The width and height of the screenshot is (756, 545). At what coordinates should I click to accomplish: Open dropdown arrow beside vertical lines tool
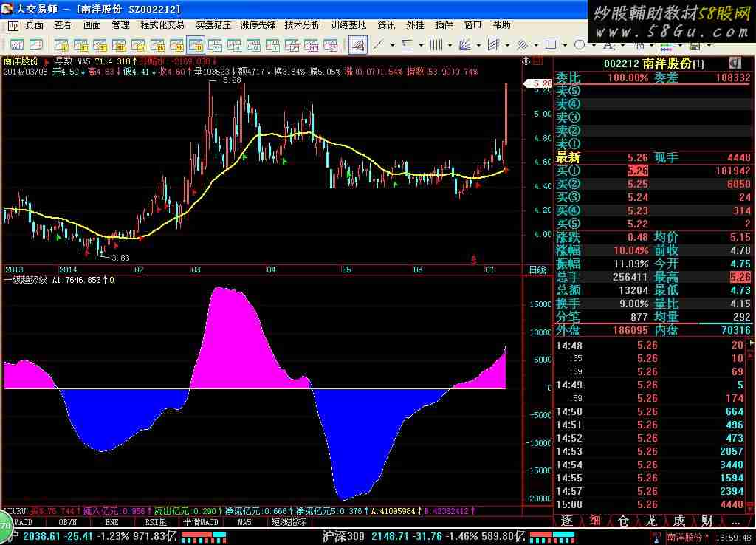[450, 46]
